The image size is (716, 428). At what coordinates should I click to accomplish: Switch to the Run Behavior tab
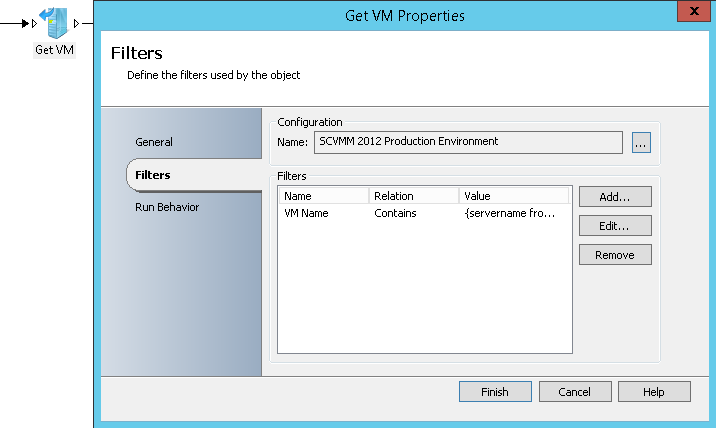pos(167,207)
